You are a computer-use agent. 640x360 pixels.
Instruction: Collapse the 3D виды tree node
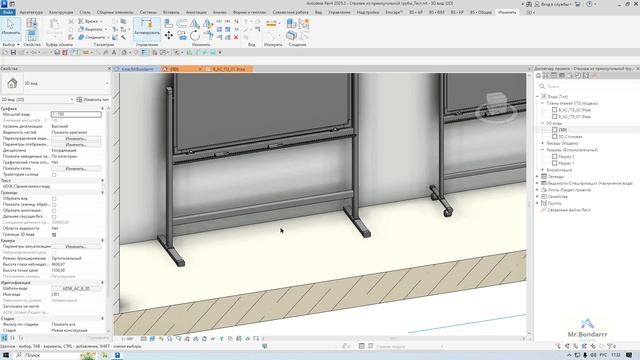pos(543,123)
